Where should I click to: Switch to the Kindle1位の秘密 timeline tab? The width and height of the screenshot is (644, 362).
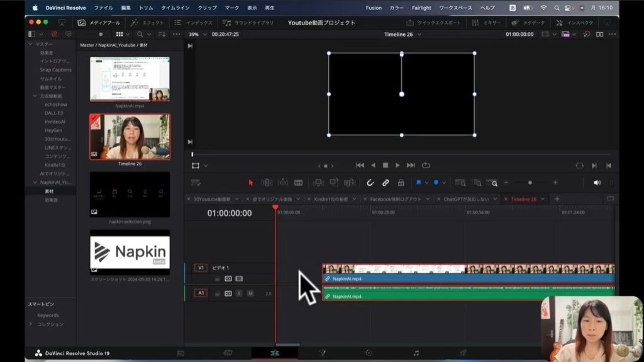click(x=330, y=199)
